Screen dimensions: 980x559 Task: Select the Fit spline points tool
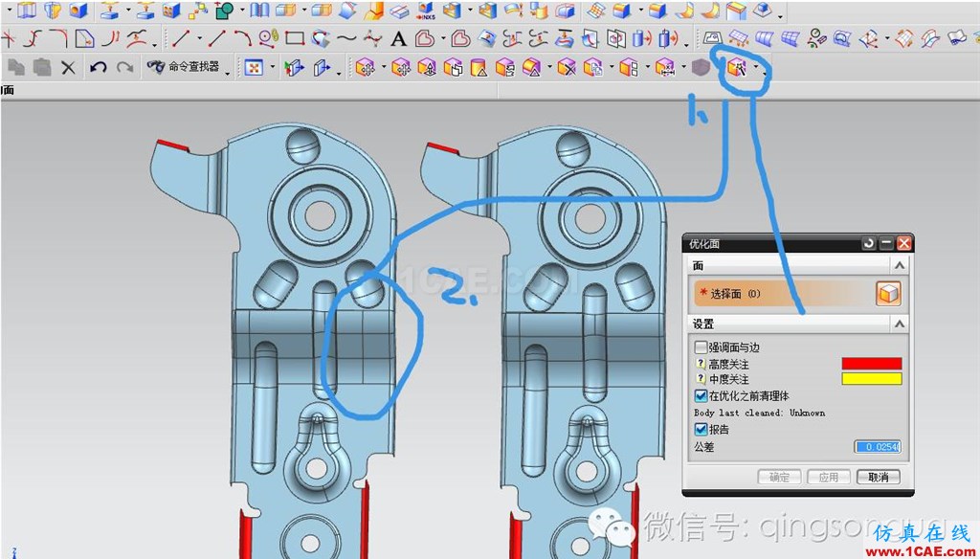pyautogui.click(x=372, y=39)
